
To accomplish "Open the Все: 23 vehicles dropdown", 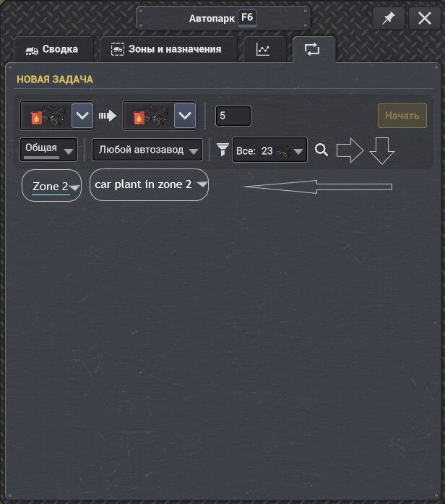I will point(269,150).
